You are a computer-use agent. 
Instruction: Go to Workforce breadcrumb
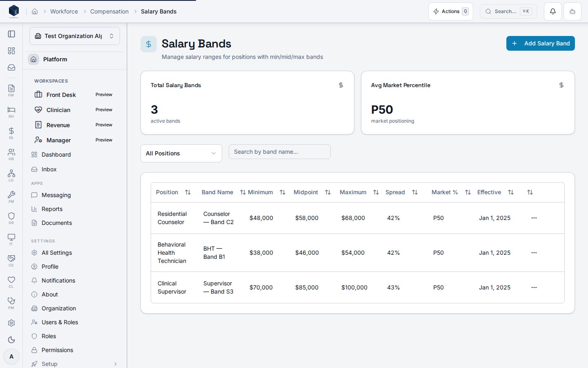64,11
